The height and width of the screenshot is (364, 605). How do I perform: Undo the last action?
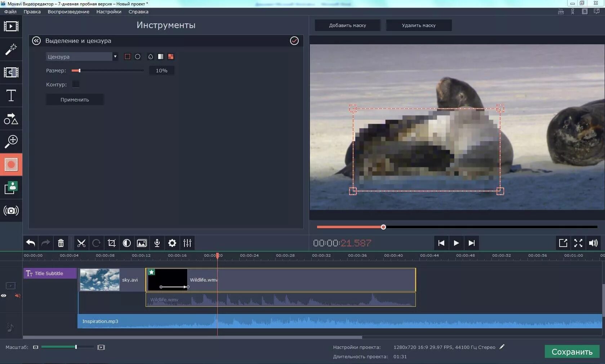(x=31, y=243)
